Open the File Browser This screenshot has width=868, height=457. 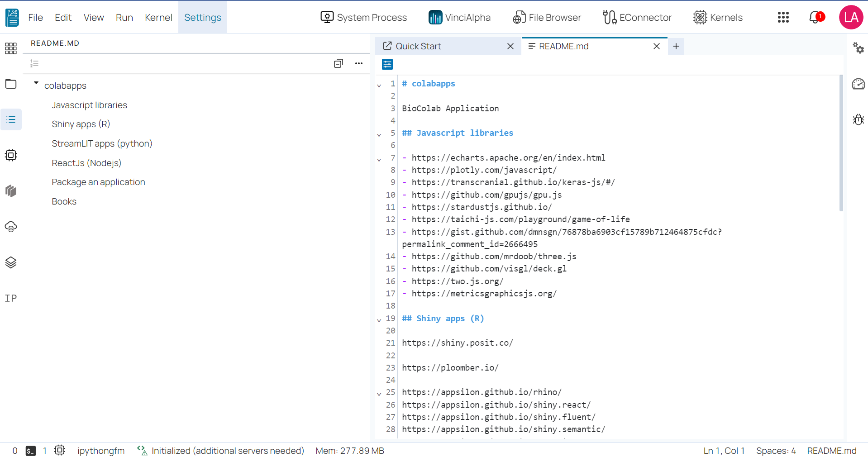pyautogui.click(x=547, y=18)
